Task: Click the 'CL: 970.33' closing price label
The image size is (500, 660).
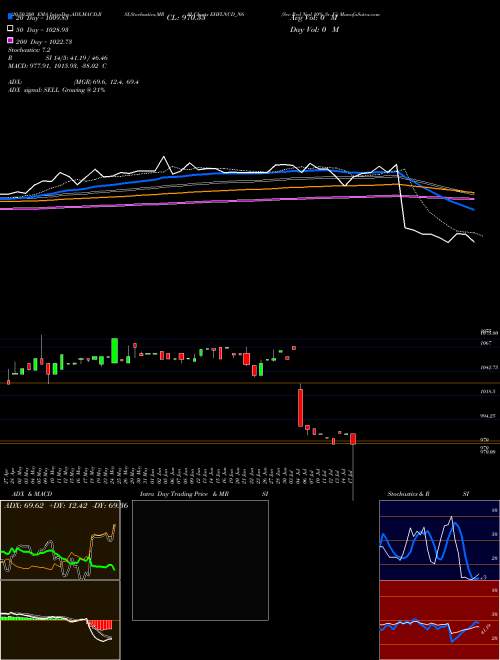Action: click(x=186, y=18)
